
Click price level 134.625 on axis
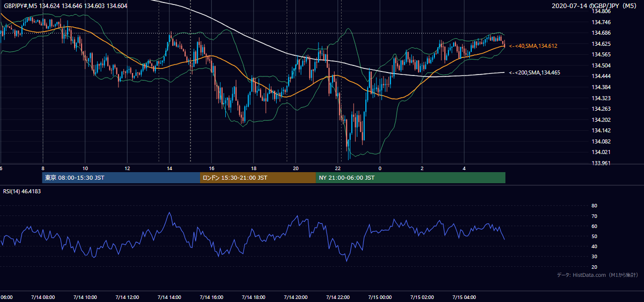601,44
